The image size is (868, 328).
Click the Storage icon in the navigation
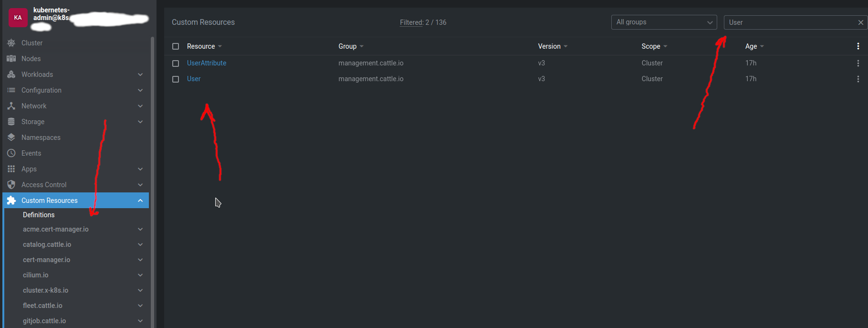[11, 121]
